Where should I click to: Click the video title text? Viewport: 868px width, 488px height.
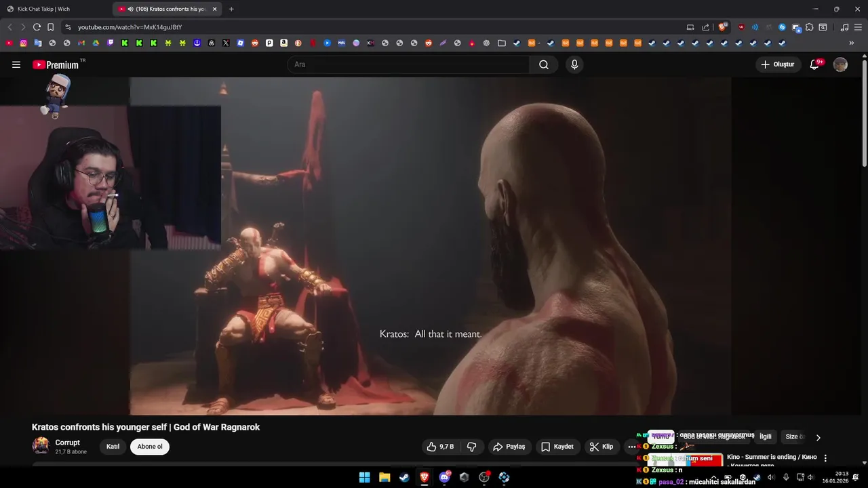[x=146, y=427]
